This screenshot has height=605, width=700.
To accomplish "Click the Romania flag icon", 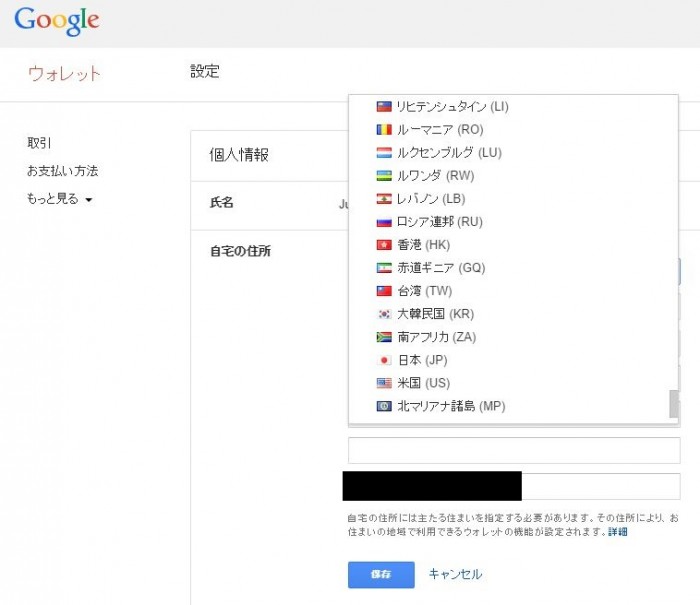I will point(383,130).
